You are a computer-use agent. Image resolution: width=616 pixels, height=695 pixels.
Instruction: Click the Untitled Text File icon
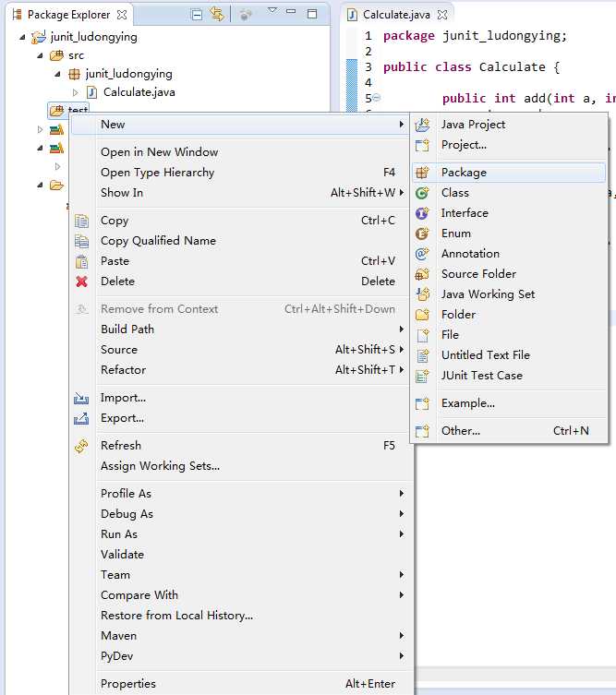click(423, 355)
